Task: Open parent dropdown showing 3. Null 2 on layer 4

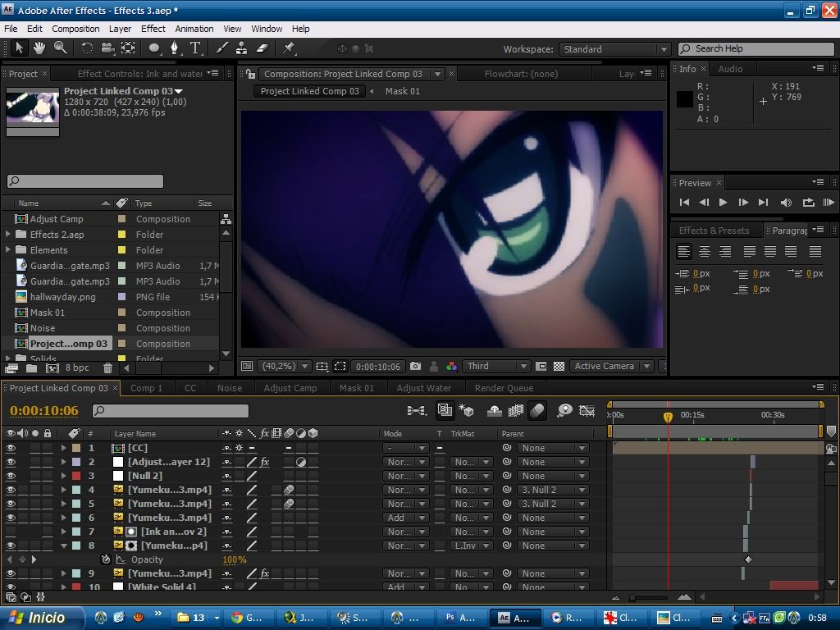Action: coord(552,490)
